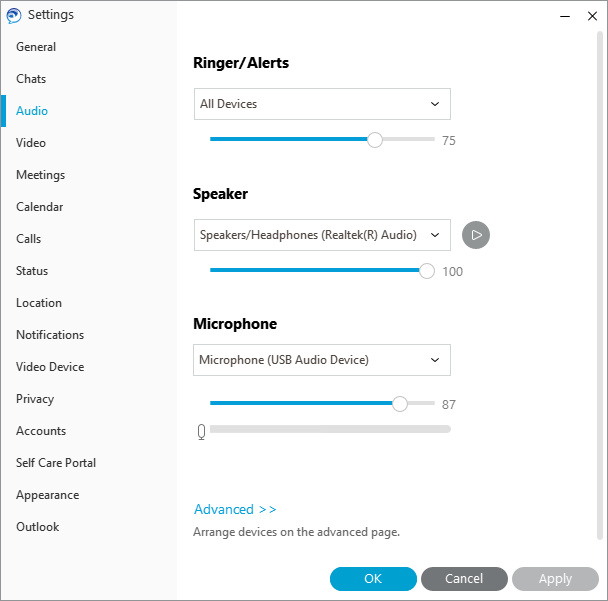Screen dimensions: 608x601
Task: Select the Appearance settings tab
Action: pyautogui.click(x=47, y=495)
